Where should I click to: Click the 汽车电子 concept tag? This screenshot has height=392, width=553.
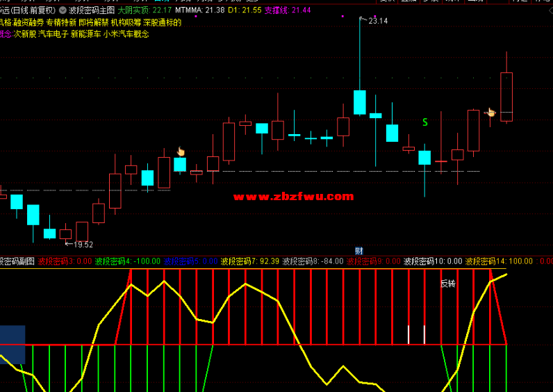click(53, 34)
